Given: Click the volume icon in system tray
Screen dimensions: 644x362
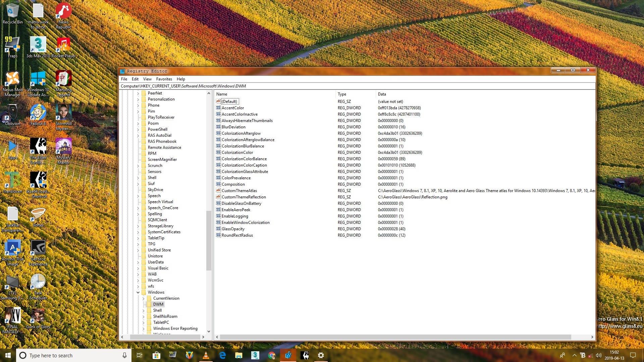Looking at the screenshot, I should (x=599, y=355).
